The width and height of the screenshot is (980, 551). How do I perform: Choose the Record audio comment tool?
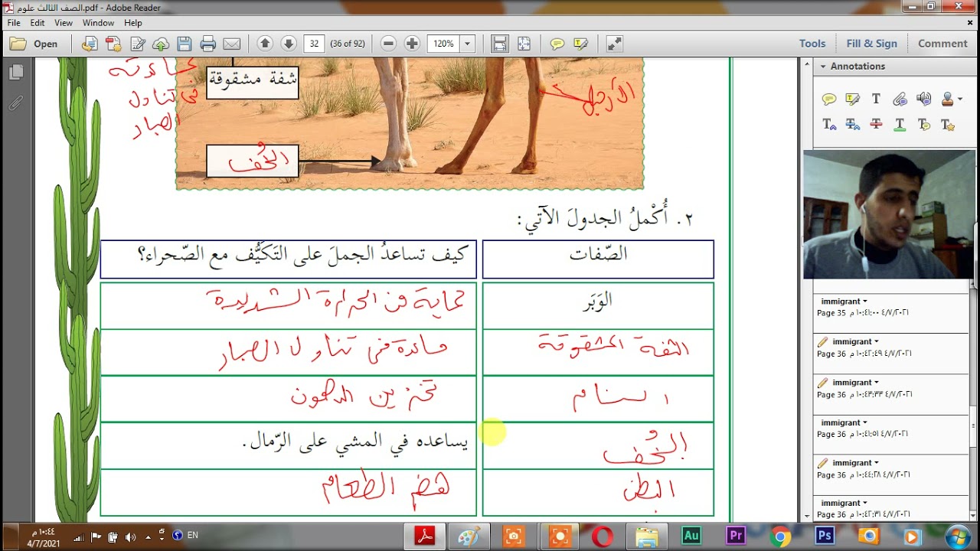(x=924, y=99)
